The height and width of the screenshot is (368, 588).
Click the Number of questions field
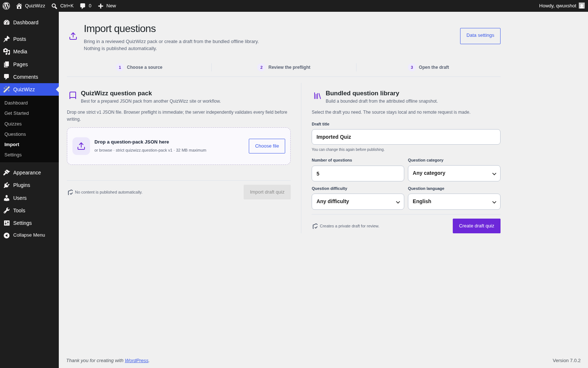click(x=358, y=173)
